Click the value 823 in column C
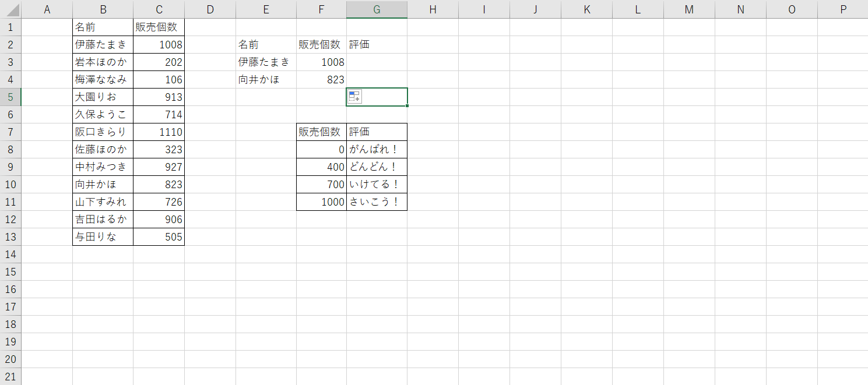The height and width of the screenshot is (385, 868). (x=159, y=185)
